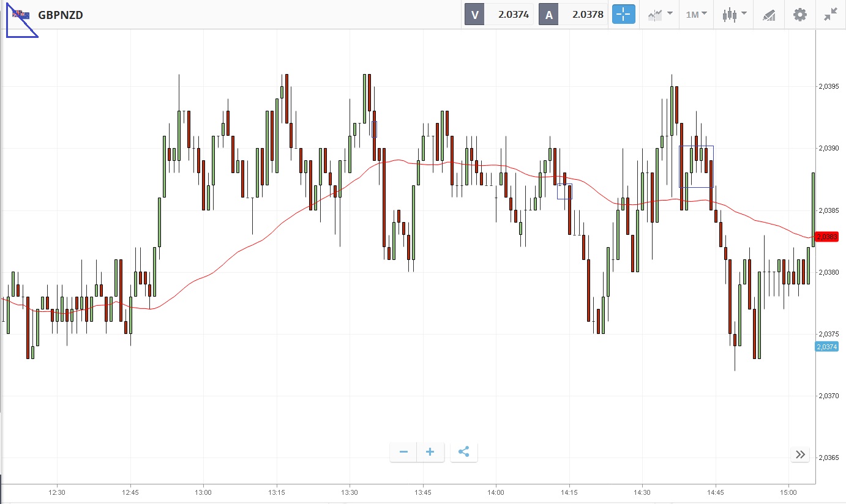Open the candlestick chart type dropdown
The height and width of the screenshot is (504, 846).
(x=734, y=15)
